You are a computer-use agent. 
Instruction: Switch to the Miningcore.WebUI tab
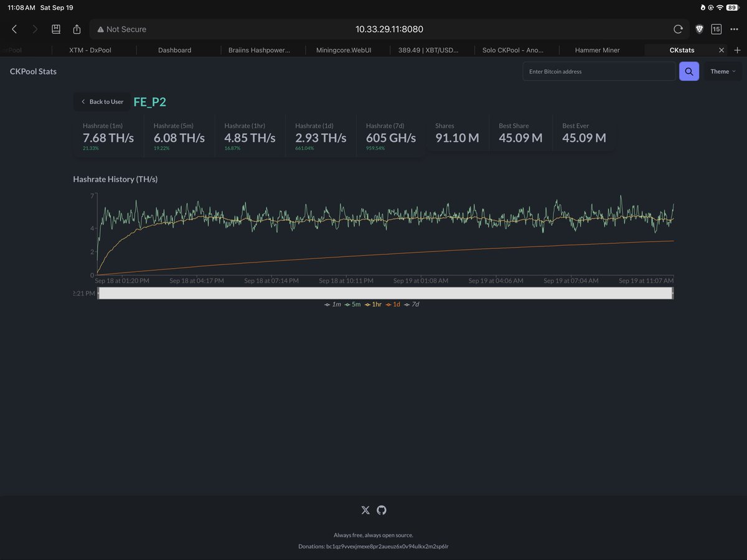point(344,50)
